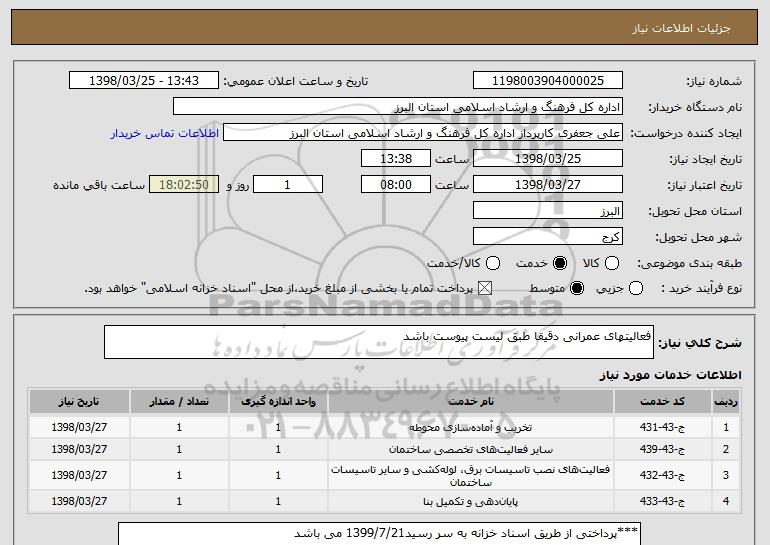Click the ایجاد کننده درخواست field
This screenshot has height=545, width=770.
[x=423, y=133]
